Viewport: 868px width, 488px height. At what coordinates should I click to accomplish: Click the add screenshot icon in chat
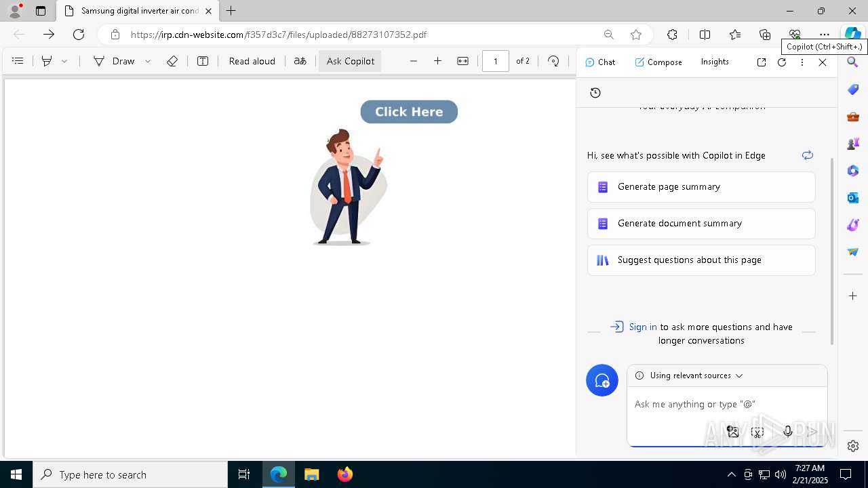point(758,431)
